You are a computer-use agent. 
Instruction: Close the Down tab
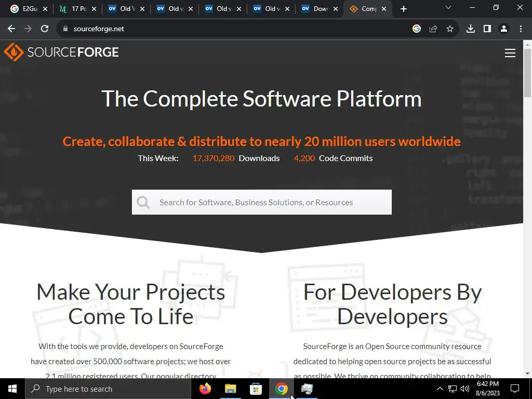tap(336, 9)
